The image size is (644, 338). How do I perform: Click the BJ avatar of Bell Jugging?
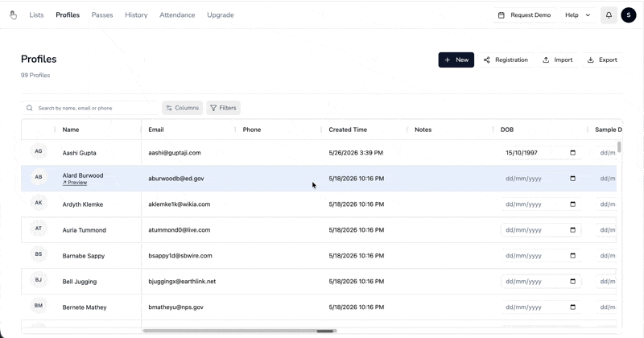pyautogui.click(x=39, y=280)
